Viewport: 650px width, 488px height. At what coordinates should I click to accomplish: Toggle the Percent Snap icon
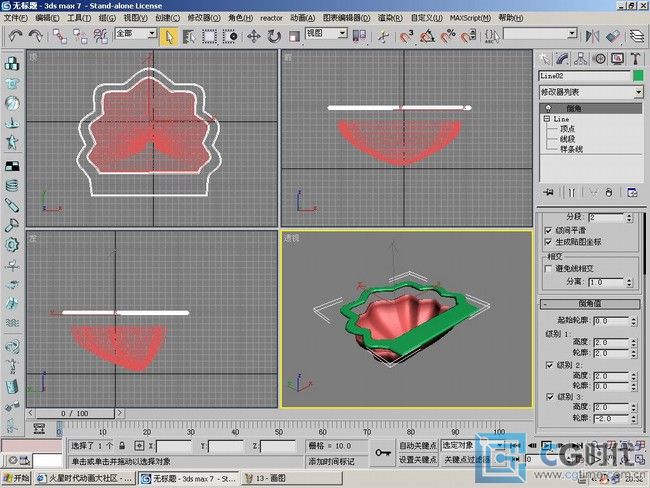[448, 36]
